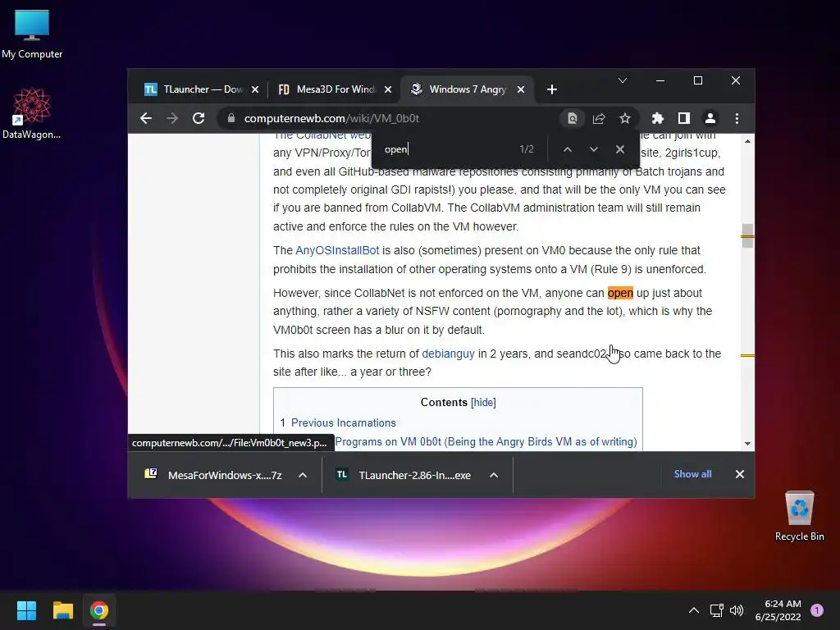Viewport: 840px width, 630px height.
Task: Click the site lock icon in address bar
Action: coord(231,118)
